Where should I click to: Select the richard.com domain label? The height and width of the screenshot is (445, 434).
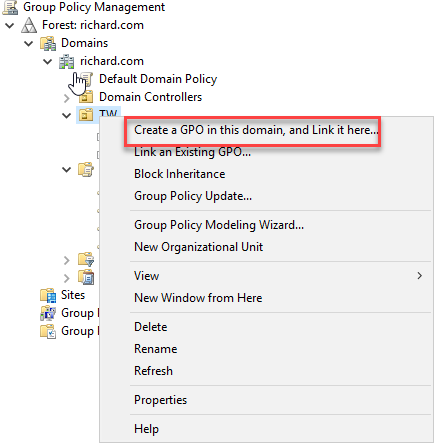[x=112, y=61]
